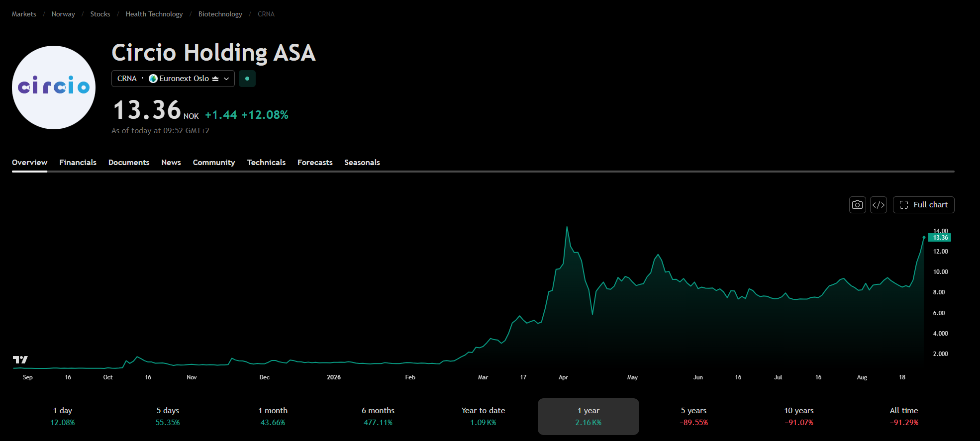Image resolution: width=980 pixels, height=441 pixels.
Task: Click the Circio company logo
Action: pyautogui.click(x=54, y=88)
